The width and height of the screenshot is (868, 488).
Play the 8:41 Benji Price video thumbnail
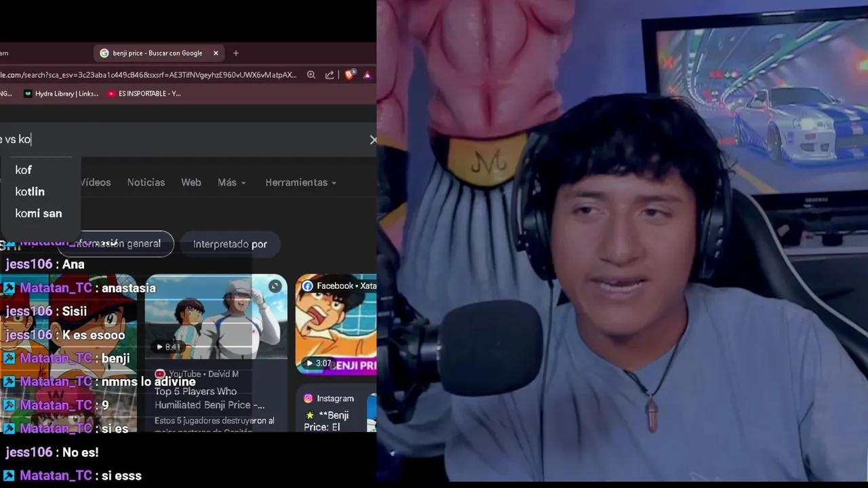(x=216, y=316)
